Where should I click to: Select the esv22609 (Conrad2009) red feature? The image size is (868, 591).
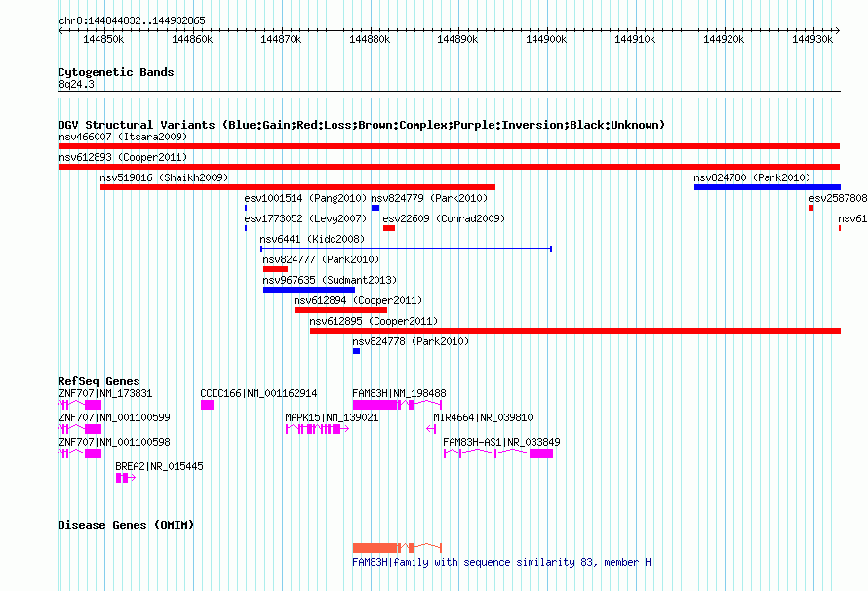389,228
